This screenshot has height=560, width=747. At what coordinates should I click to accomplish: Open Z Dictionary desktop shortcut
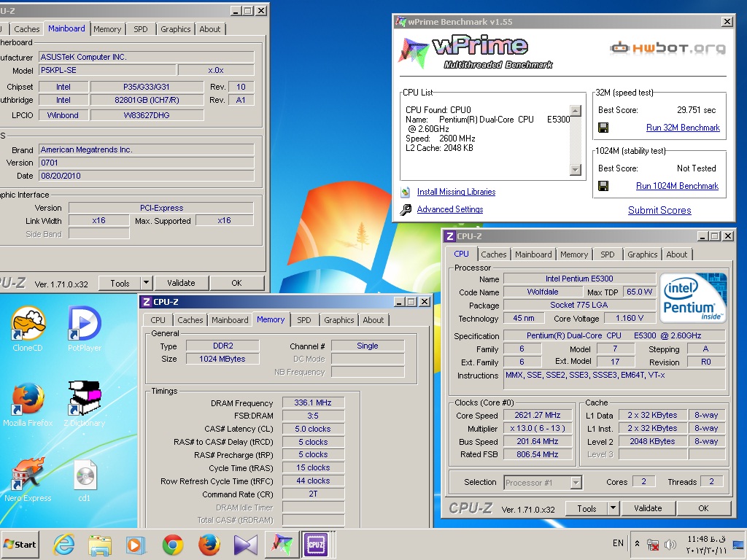tap(85, 404)
